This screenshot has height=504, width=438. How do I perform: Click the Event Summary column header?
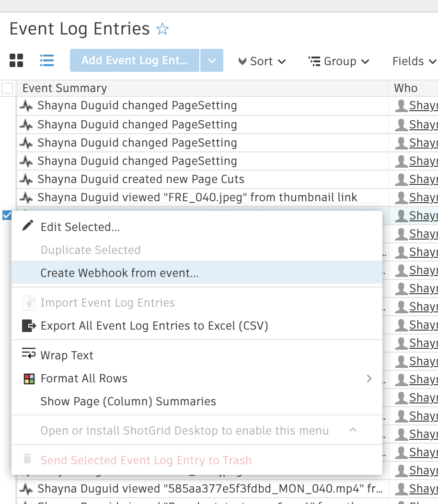[x=65, y=88]
